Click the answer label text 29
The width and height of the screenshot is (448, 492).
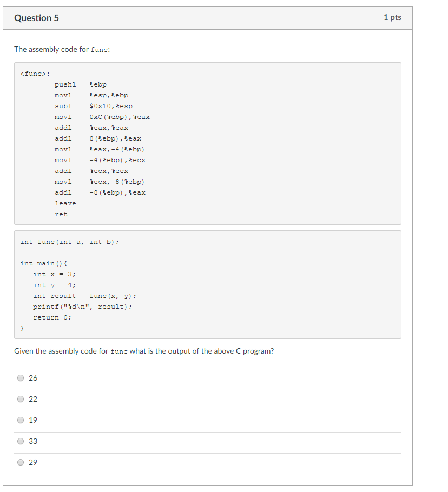pyautogui.click(x=33, y=462)
